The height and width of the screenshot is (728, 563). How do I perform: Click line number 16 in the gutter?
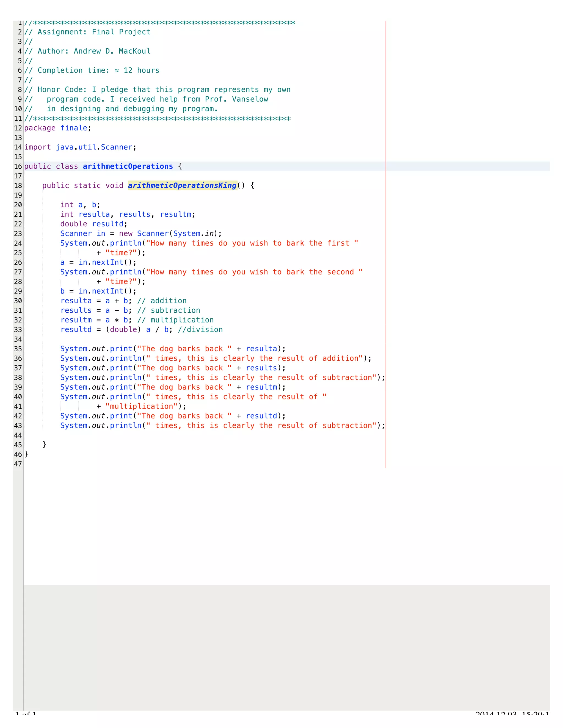point(18,166)
